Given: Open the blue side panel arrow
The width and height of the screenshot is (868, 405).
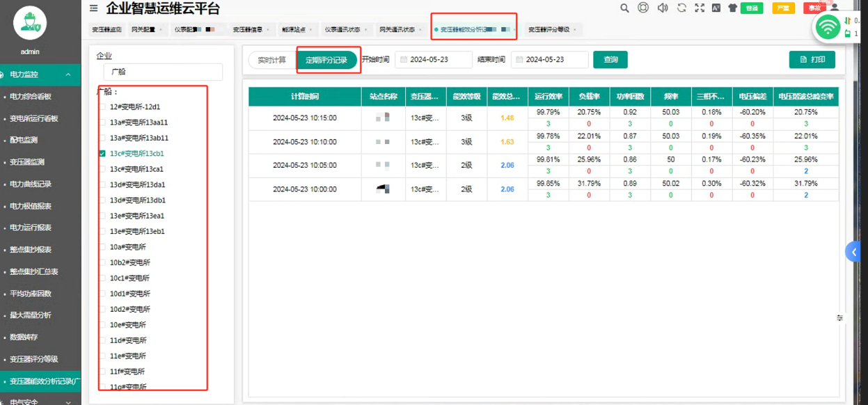Looking at the screenshot, I should 853,252.
